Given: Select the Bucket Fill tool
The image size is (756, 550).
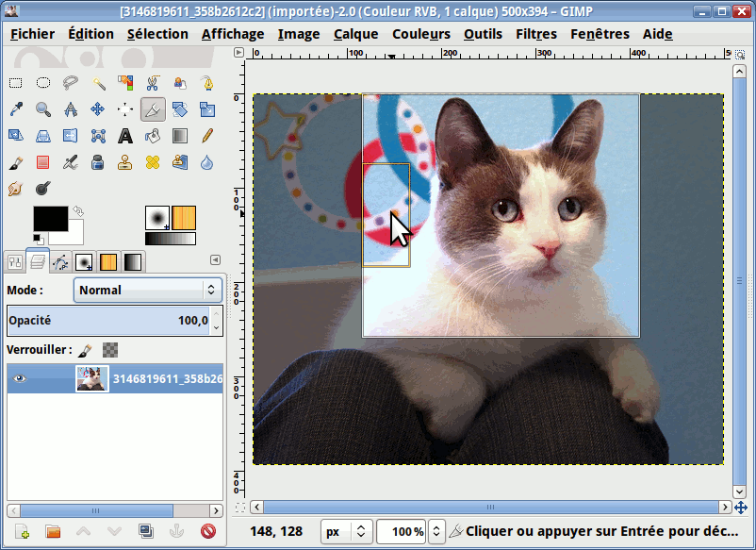Looking at the screenshot, I should pos(153,136).
